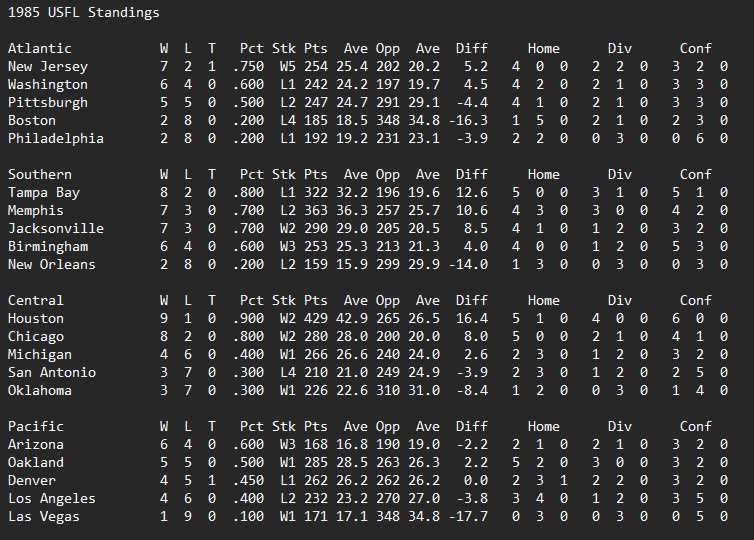Click the '1985 USFL Standings' title text

83,13
